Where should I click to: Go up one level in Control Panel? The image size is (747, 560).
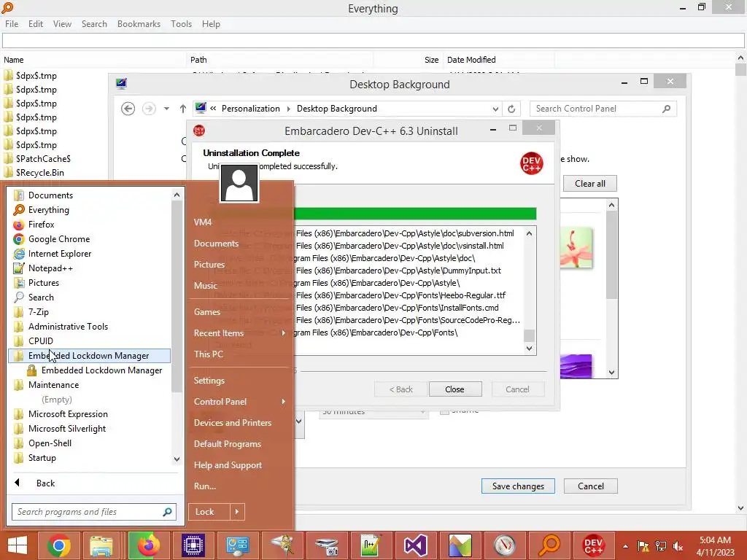click(182, 109)
